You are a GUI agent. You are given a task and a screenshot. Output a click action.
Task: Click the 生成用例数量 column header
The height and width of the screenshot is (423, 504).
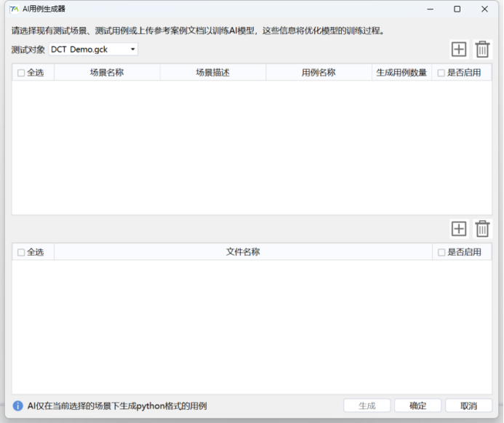401,73
